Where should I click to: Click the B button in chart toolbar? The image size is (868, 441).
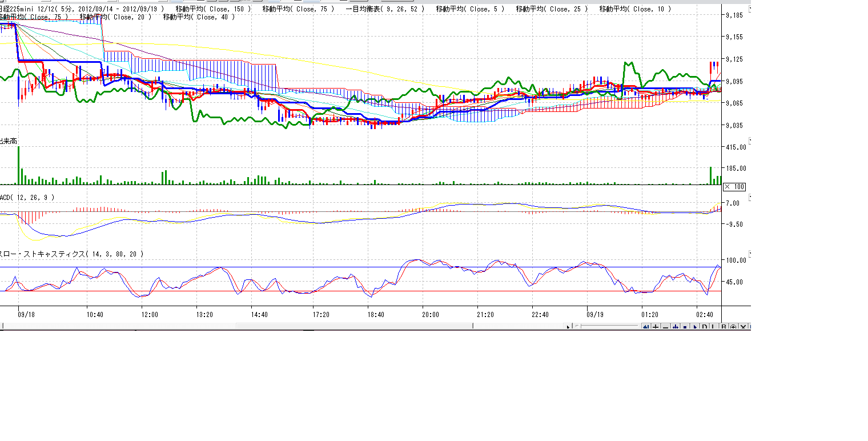coord(724,327)
